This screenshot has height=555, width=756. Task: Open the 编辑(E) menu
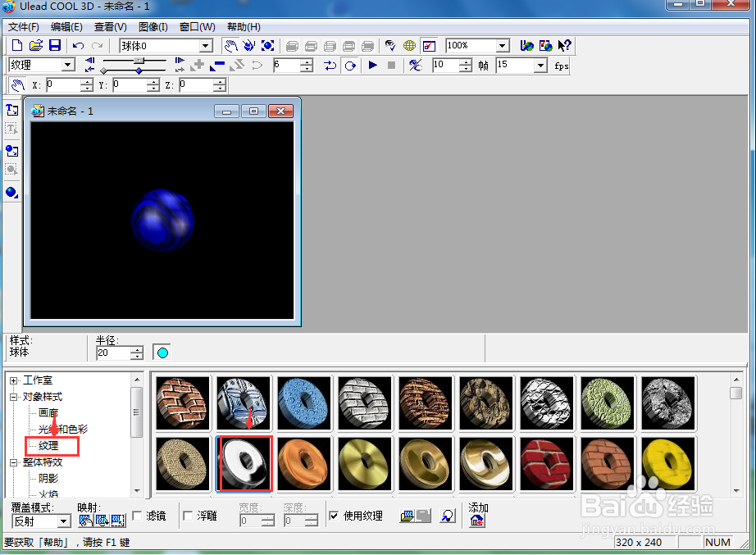tap(66, 27)
